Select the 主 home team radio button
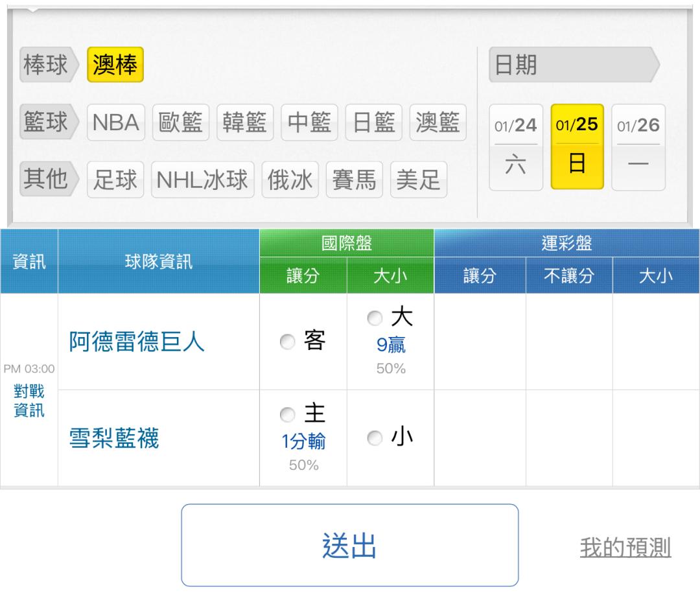Screen dimensions: 700x604 286,413
